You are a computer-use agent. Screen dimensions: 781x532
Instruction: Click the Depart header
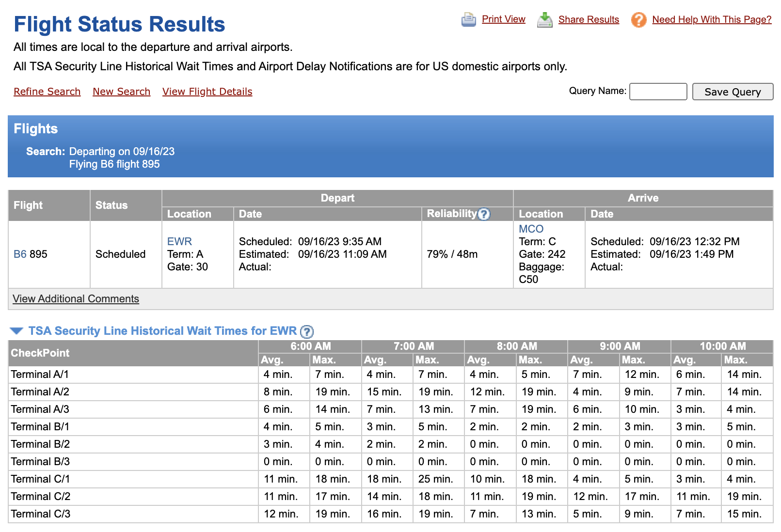pyautogui.click(x=337, y=198)
